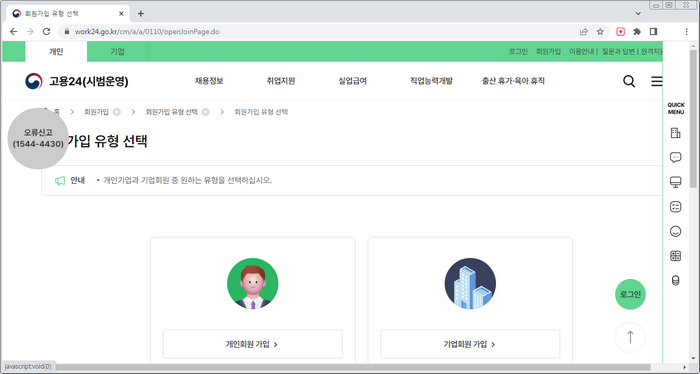Viewport: 700px width, 374px height.
Task: Click the address bar URL
Action: (147, 32)
